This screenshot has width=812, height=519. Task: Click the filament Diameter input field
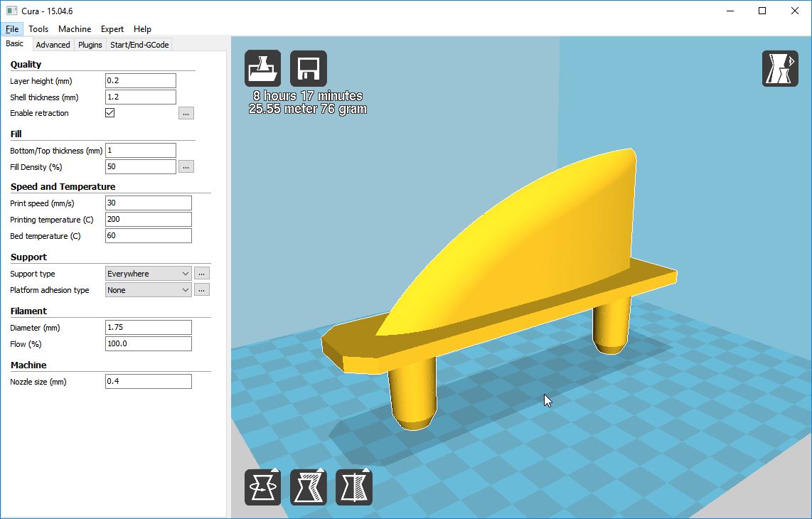coord(148,327)
